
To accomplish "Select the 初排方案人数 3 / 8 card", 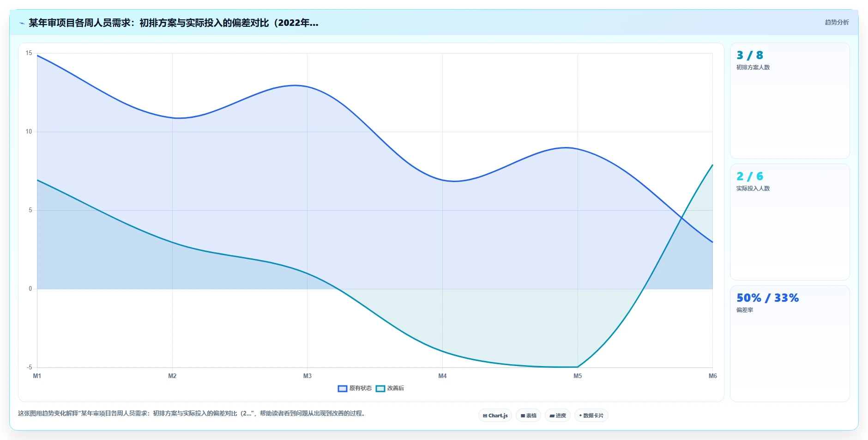I will point(790,101).
